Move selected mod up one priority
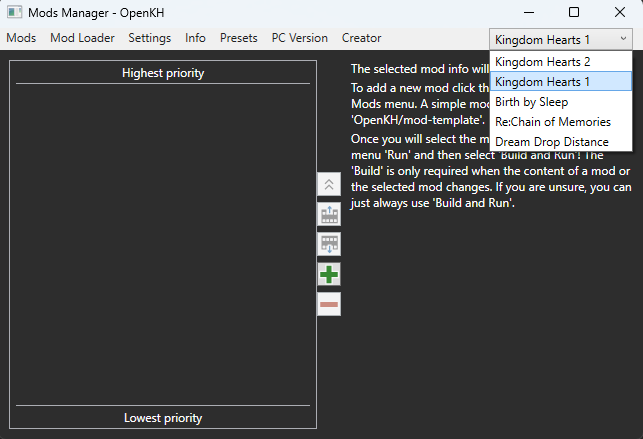Image resolution: width=643 pixels, height=439 pixels. (329, 214)
